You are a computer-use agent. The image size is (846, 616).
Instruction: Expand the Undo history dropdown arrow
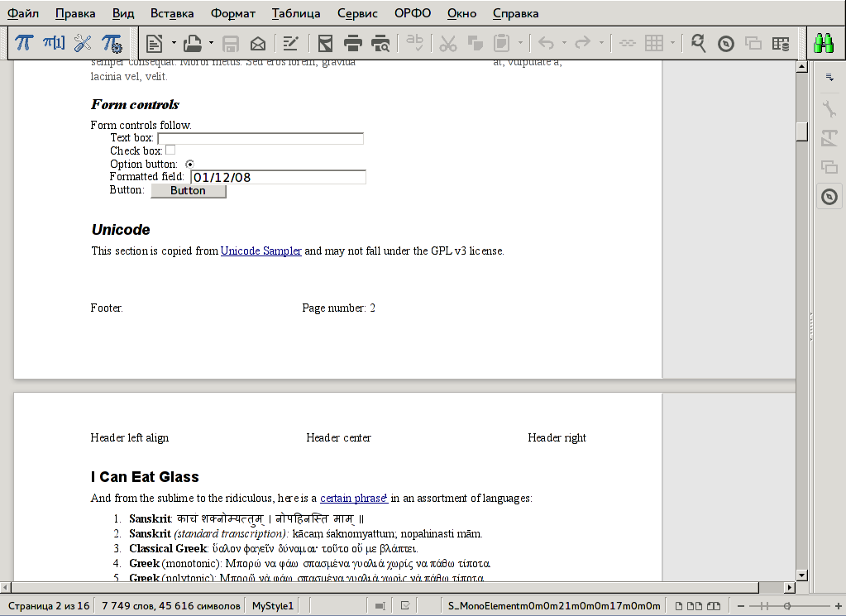(x=564, y=43)
